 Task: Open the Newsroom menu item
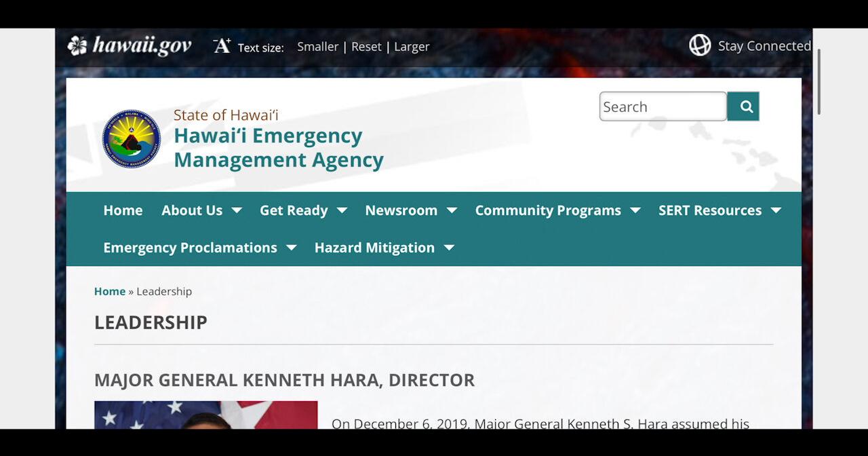[401, 210]
